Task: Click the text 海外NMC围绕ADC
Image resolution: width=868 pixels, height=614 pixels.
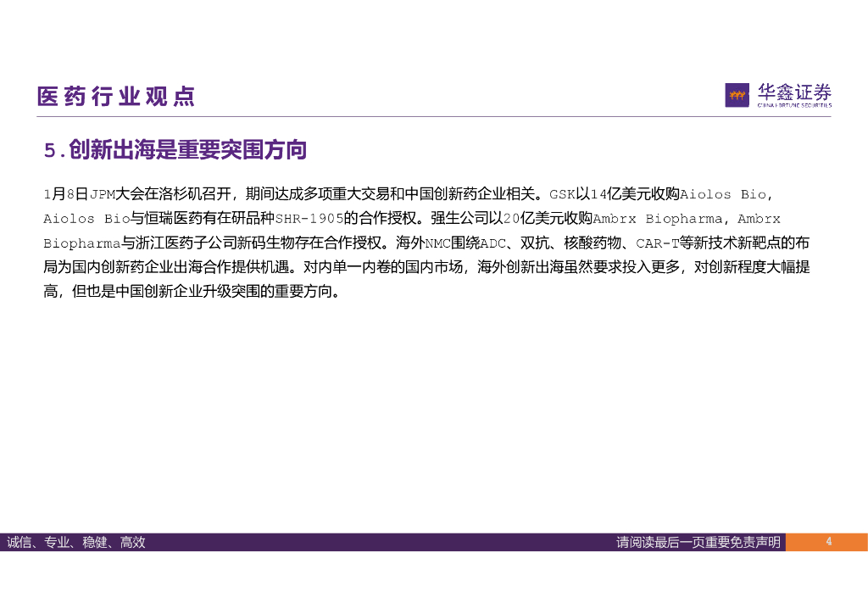Action: [451, 243]
